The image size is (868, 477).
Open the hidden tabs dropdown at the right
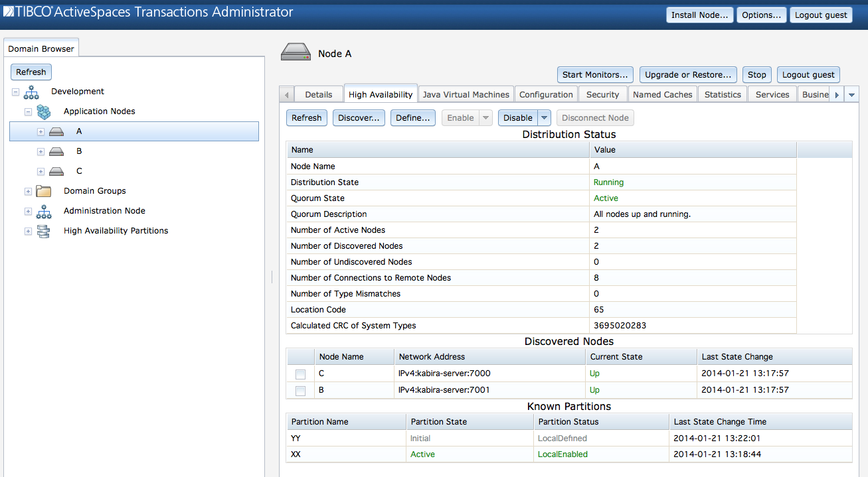pyautogui.click(x=851, y=94)
